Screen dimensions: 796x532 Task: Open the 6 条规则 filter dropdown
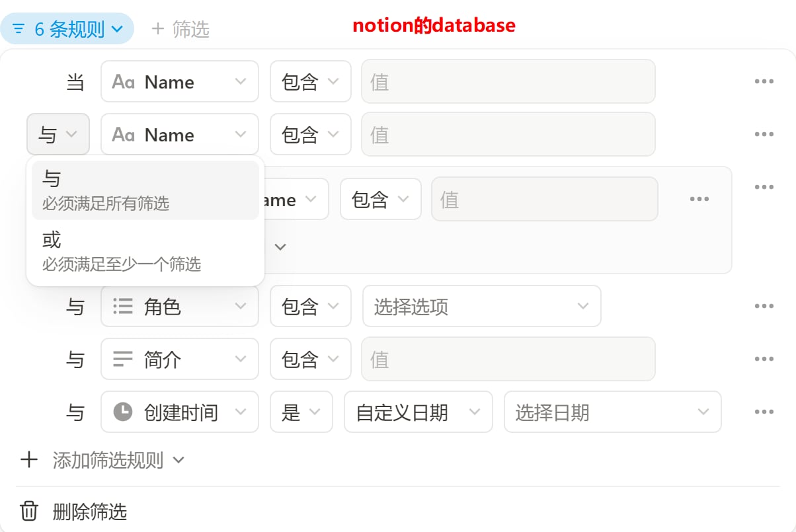(67, 29)
